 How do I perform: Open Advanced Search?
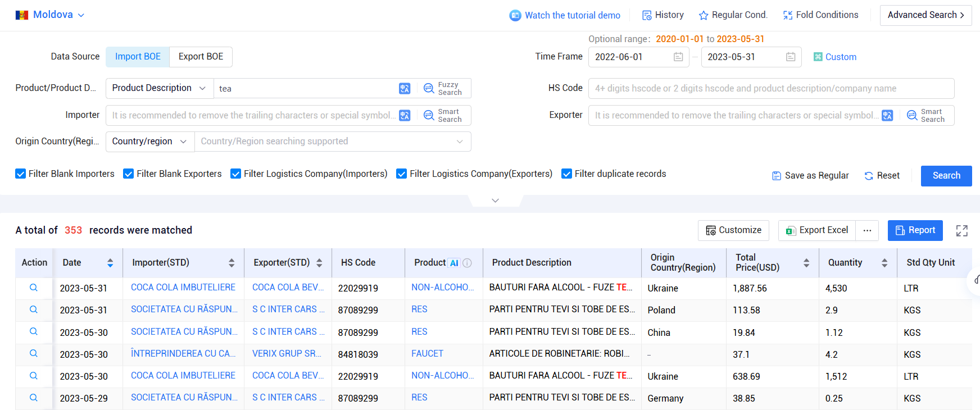pyautogui.click(x=925, y=15)
